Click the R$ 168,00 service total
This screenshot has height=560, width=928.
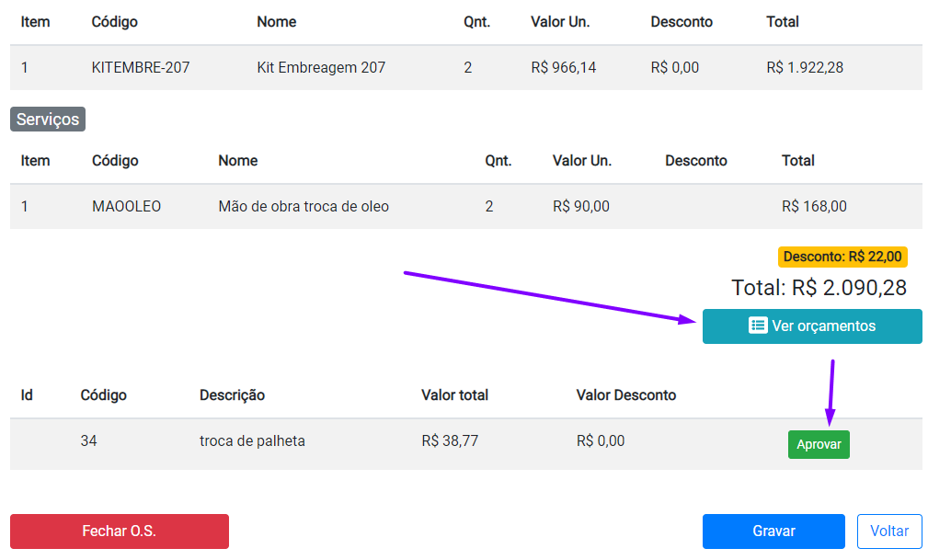814,206
